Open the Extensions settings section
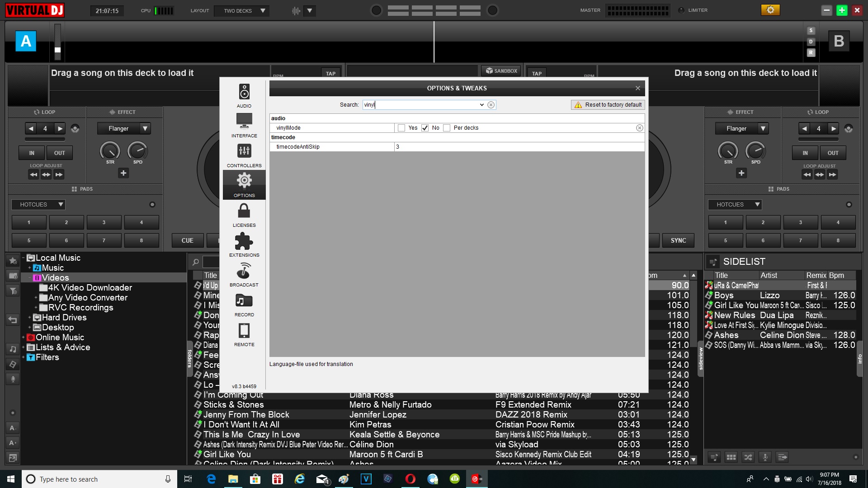868x488 pixels. (244, 244)
